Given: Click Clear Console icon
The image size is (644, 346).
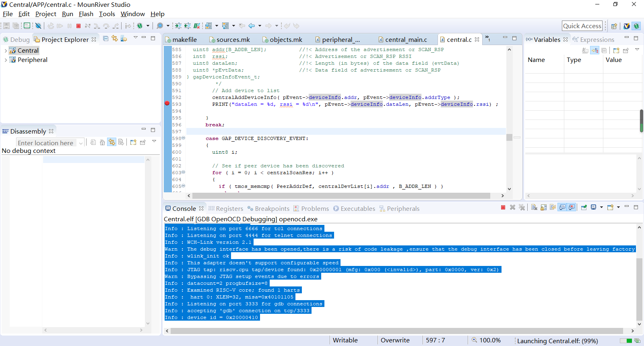Looking at the screenshot, I should [x=534, y=207].
